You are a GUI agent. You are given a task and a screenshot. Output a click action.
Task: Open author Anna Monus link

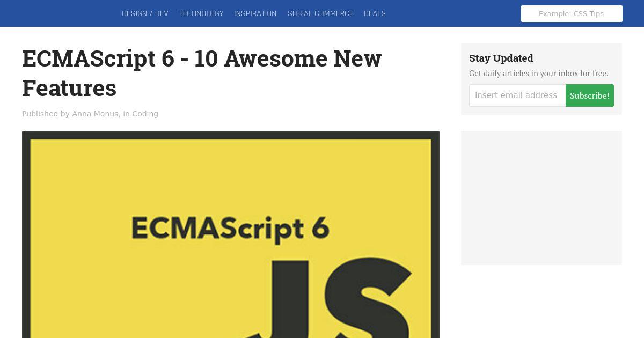pyautogui.click(x=95, y=114)
